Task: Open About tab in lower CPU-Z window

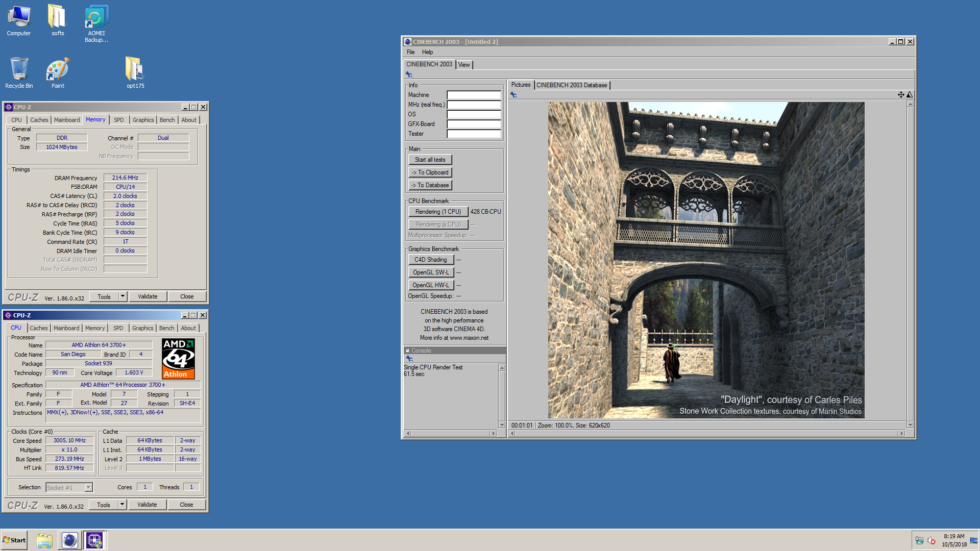Action: pos(188,328)
